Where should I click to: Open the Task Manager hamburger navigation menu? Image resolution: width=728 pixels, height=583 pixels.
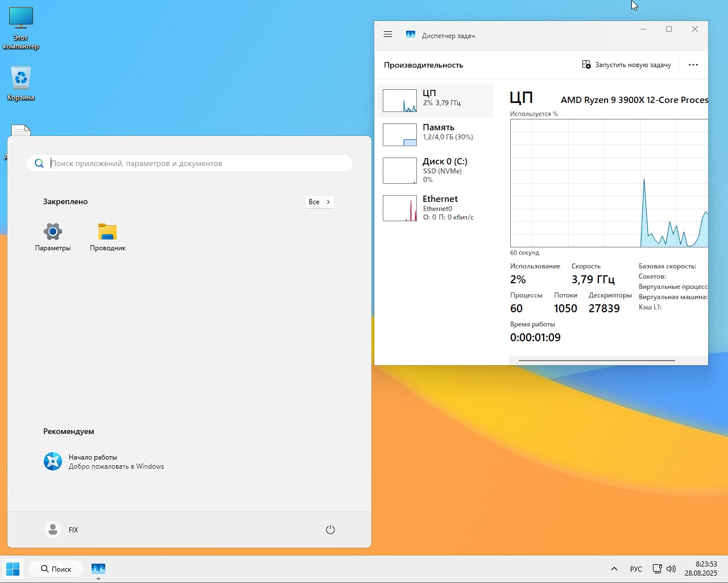click(388, 35)
